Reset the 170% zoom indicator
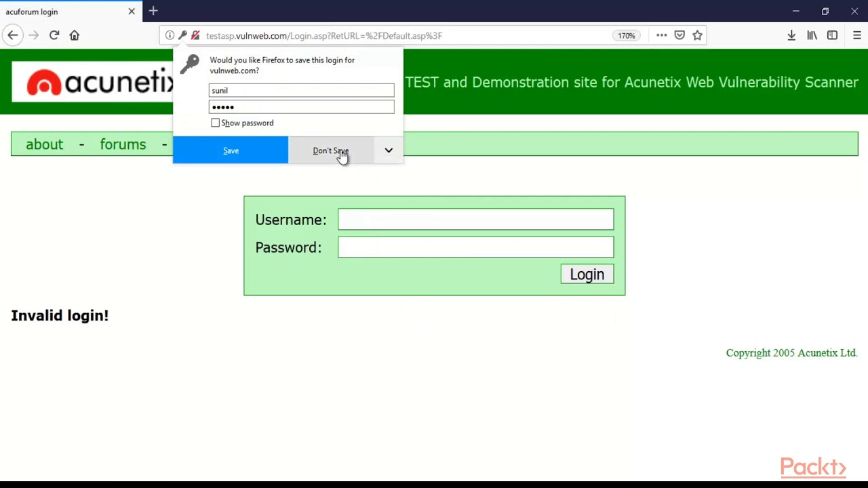The image size is (868, 488). tap(626, 35)
